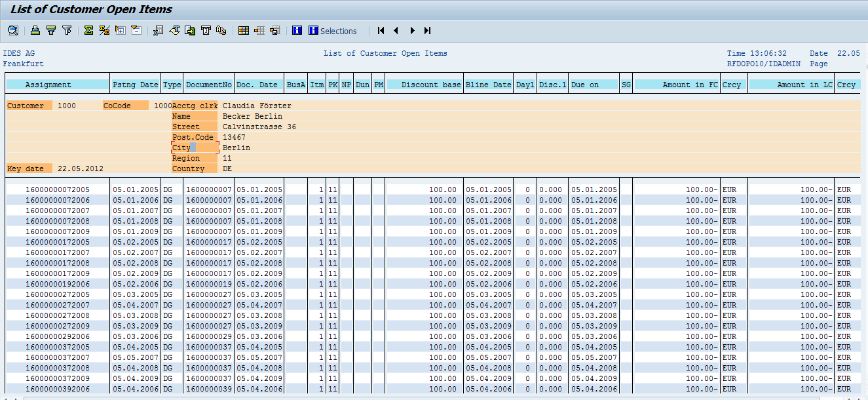Image resolution: width=868 pixels, height=400 pixels.
Task: Run ABC analysis icon
Action: tap(221, 30)
